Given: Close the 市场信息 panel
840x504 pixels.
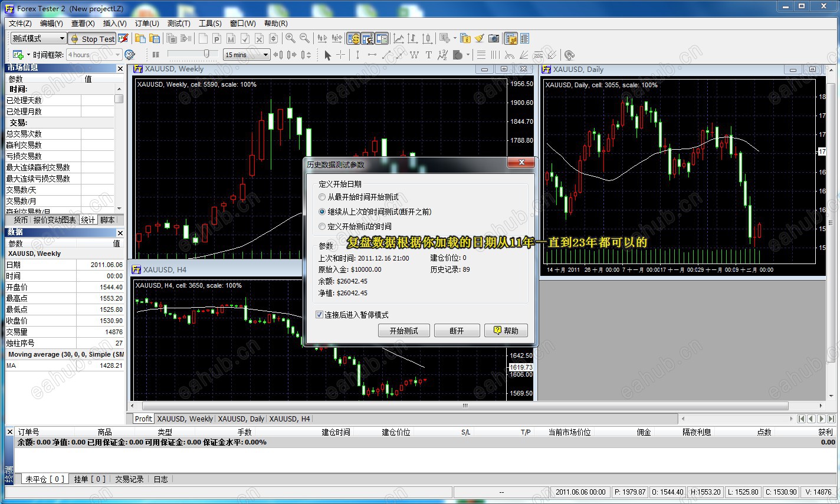Looking at the screenshot, I should pos(120,68).
